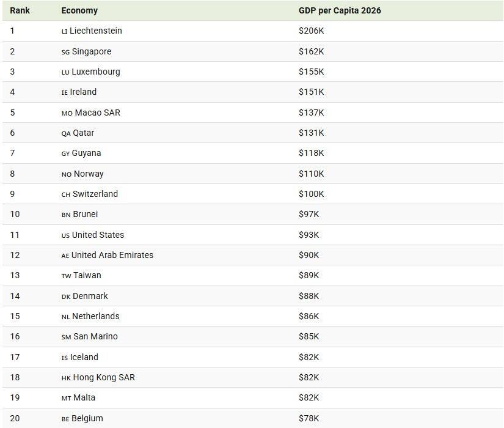Select the GDP per Capita 2026 header
The image size is (504, 428).
[340, 10]
